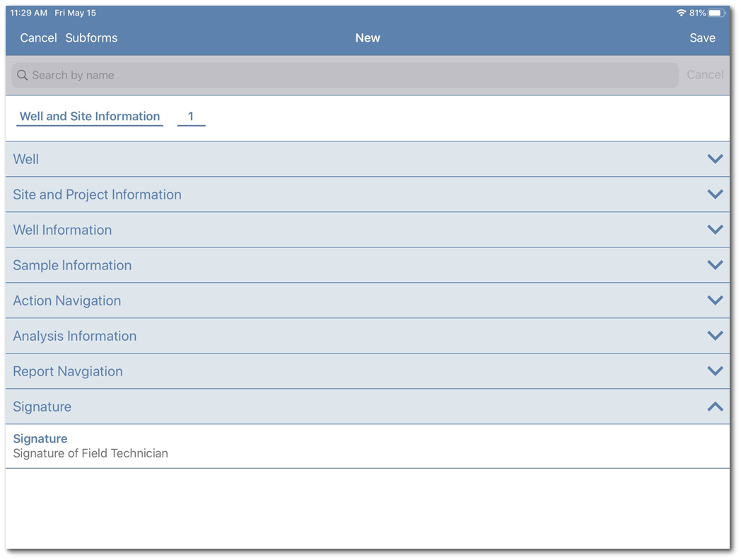741x560 pixels.
Task: Save the new form
Action: point(702,38)
